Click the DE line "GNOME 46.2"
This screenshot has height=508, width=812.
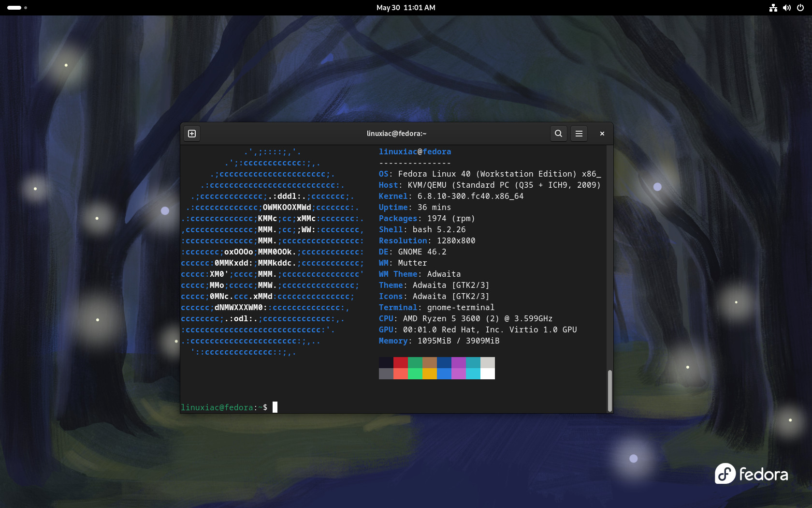click(x=413, y=252)
